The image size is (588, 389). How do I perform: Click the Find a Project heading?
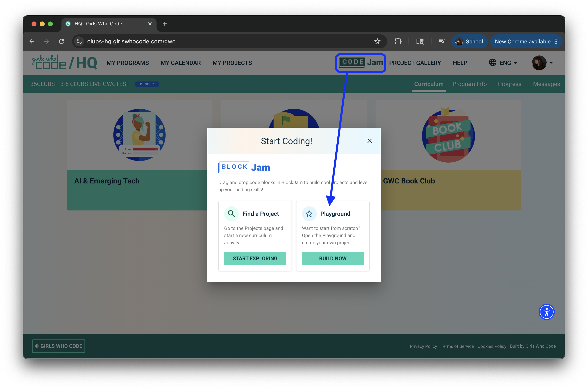click(261, 214)
